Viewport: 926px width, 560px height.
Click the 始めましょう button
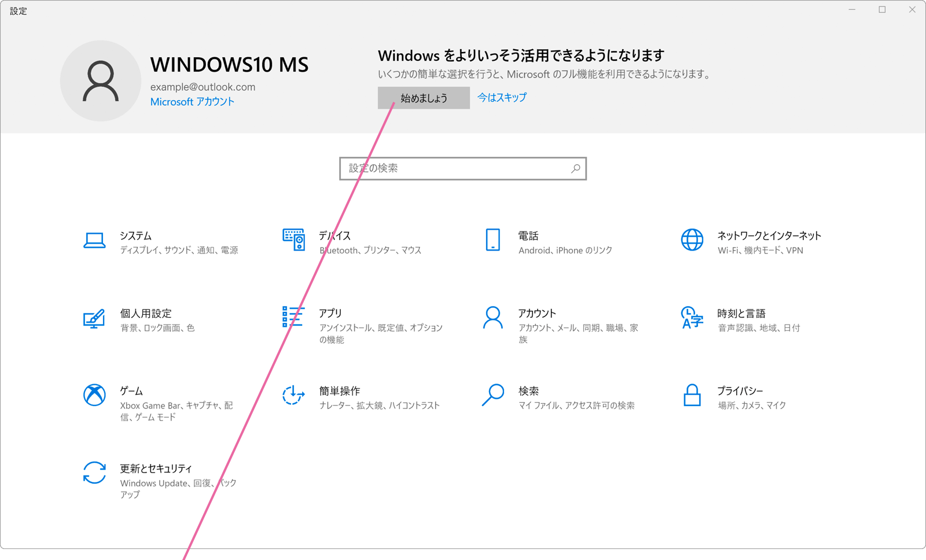[x=424, y=98]
